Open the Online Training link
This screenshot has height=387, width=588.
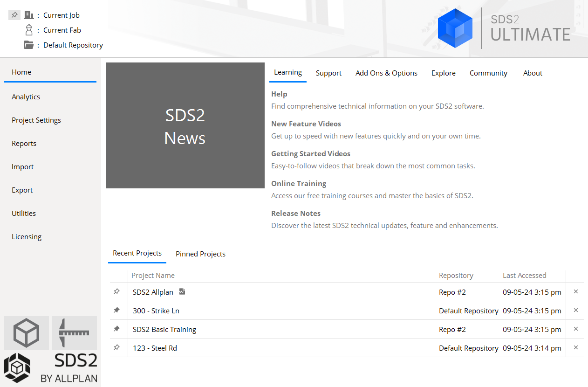[299, 184]
